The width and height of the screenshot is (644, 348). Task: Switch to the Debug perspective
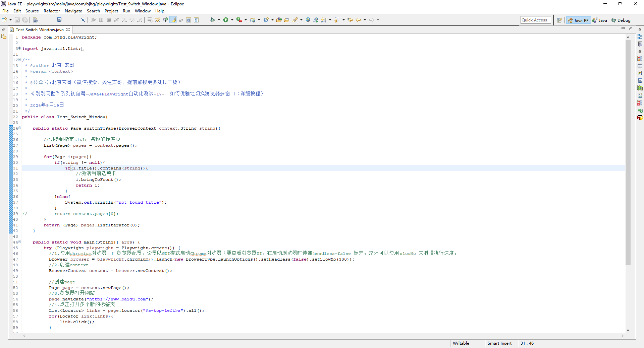click(621, 20)
